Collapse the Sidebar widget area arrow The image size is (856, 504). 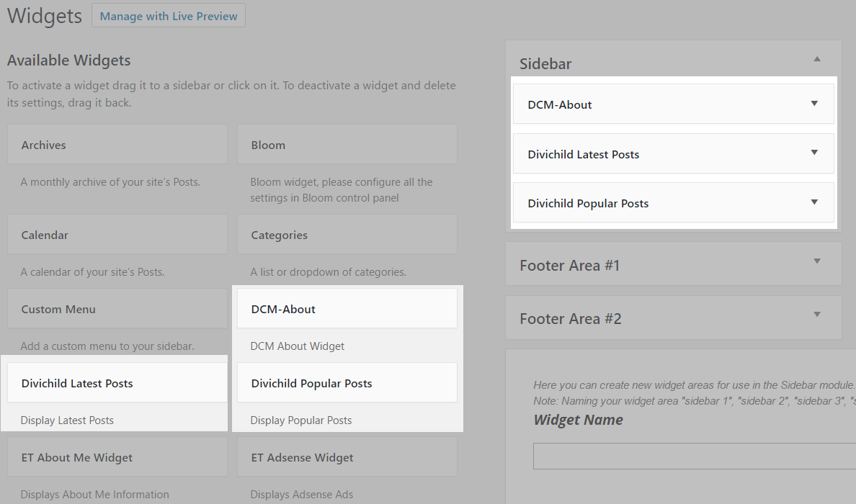(816, 59)
